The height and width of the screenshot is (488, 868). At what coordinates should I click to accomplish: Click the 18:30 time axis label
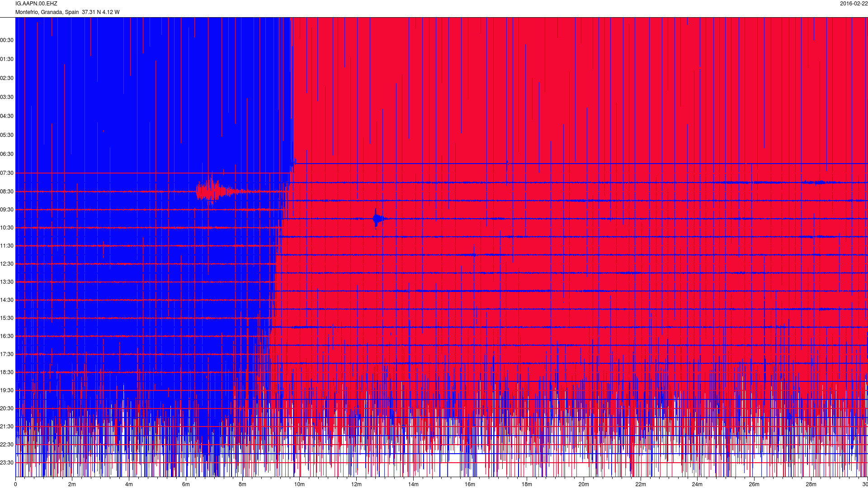tap(7, 372)
